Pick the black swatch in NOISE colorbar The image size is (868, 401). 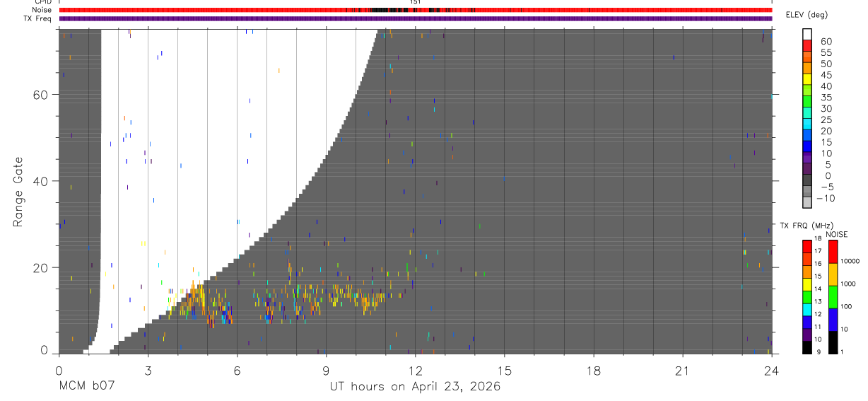pyautogui.click(x=833, y=341)
